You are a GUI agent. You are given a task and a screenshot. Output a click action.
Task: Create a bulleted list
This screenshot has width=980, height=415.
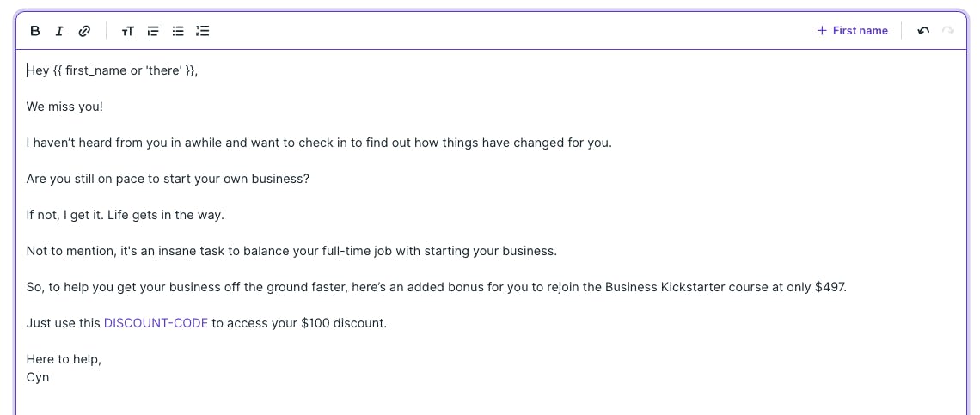(178, 31)
